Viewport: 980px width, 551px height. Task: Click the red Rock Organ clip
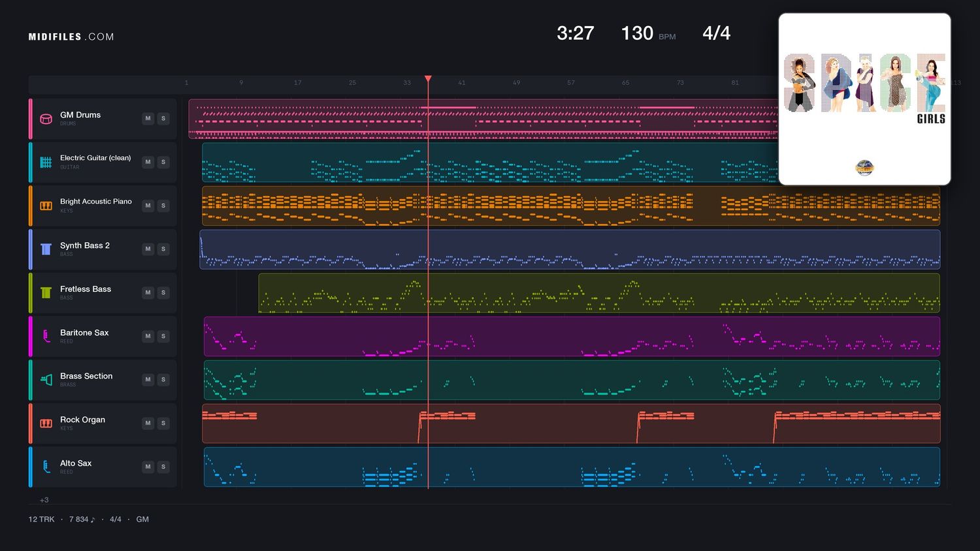tap(571, 423)
